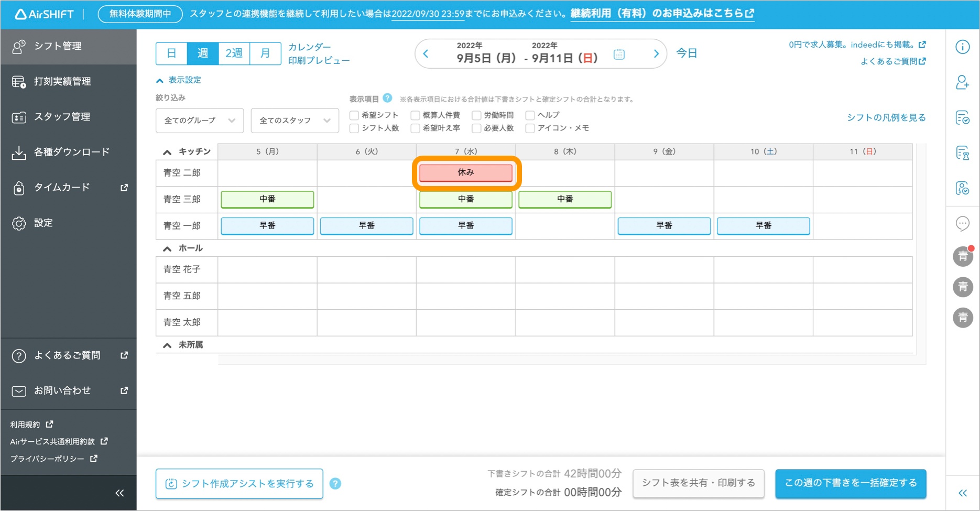Switch to the 2週 view tab
Image resolution: width=980 pixels, height=511 pixels.
(234, 53)
